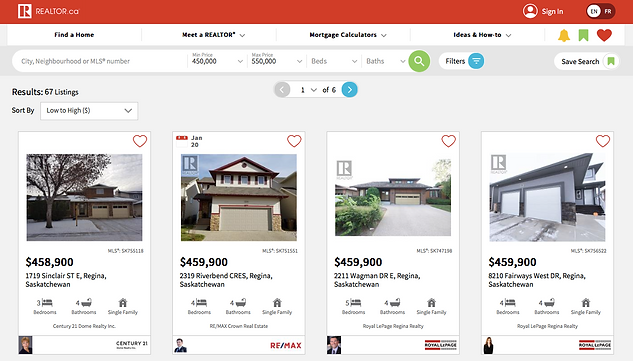Open notifications bell icon
Viewport: 633px width, 361px height.
click(x=564, y=35)
